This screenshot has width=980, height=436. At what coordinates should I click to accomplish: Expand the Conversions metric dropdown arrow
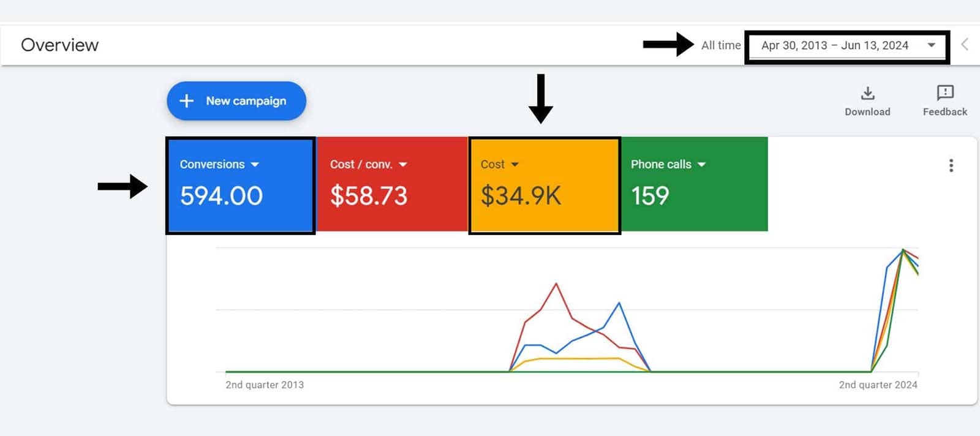(x=255, y=165)
